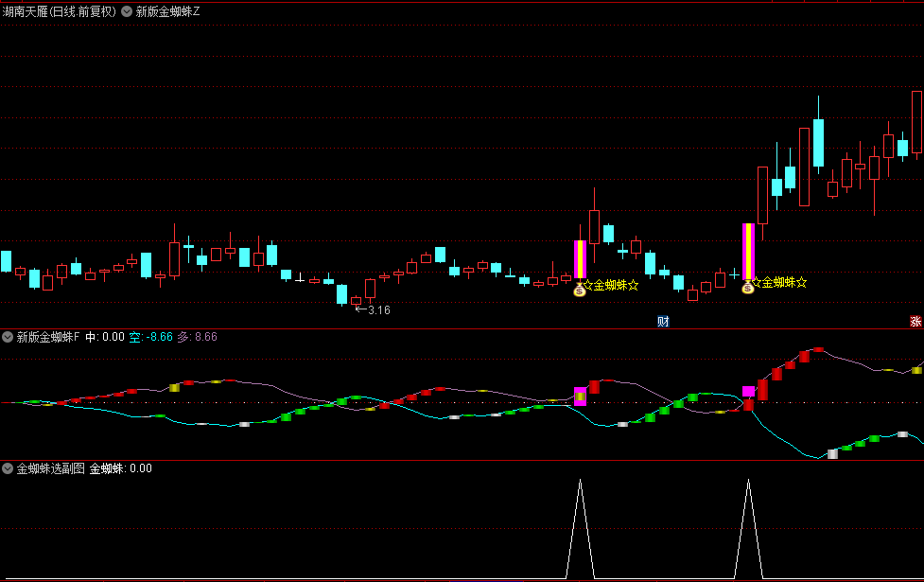Click the 金蜘蛛选副图 sub-chart title
This screenshot has width=924, height=582.
coord(51,468)
